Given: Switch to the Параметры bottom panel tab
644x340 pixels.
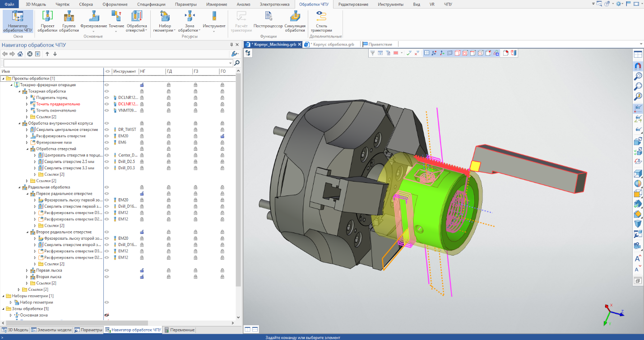Looking at the screenshot, I should coord(88,330).
